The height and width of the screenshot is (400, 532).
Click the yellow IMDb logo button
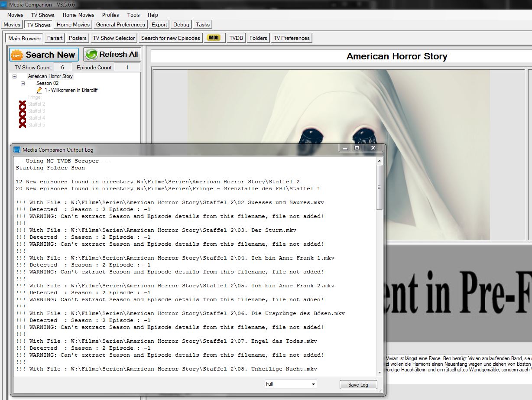coord(214,38)
